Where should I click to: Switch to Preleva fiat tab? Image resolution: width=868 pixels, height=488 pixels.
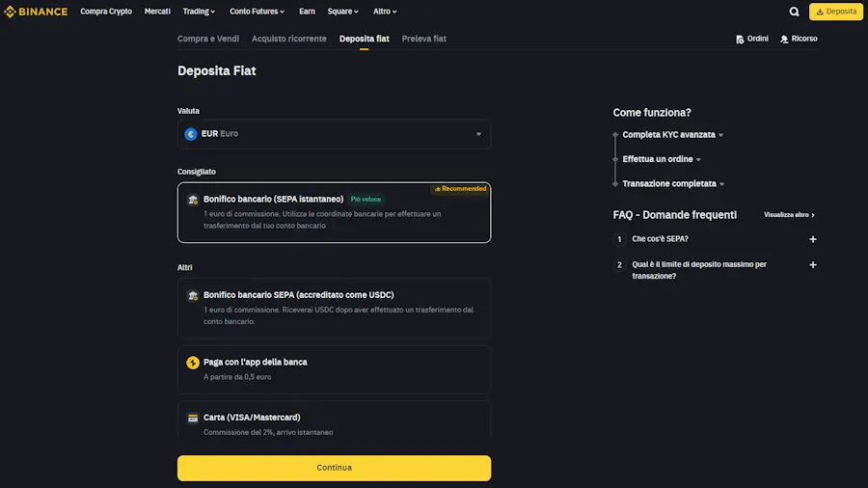click(424, 39)
